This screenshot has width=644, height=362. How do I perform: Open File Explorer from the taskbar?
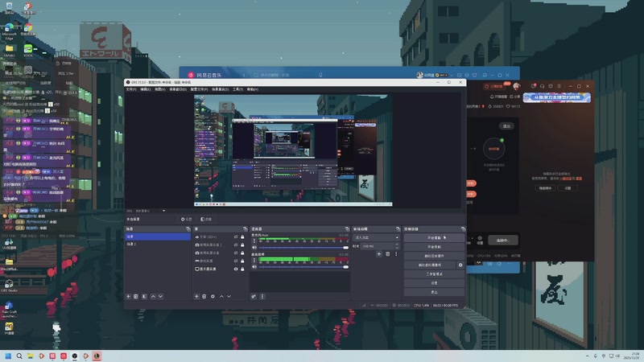point(30,356)
